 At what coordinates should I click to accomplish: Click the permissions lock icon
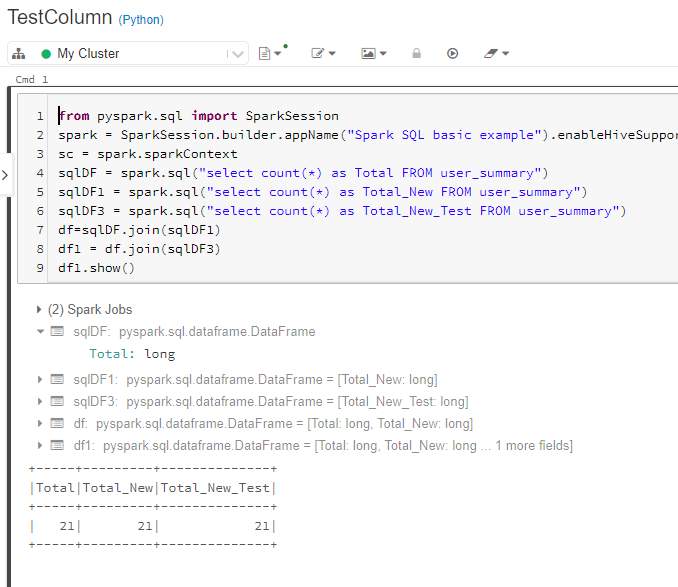(416, 54)
